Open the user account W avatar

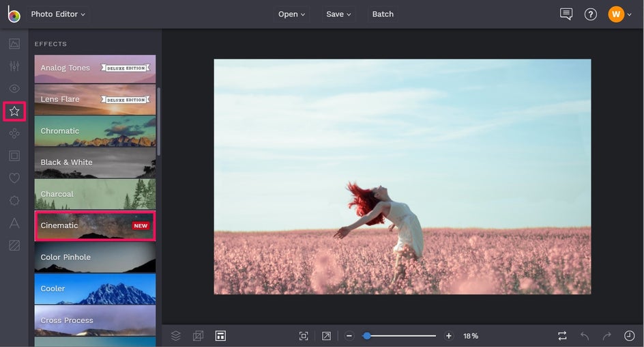tap(616, 14)
